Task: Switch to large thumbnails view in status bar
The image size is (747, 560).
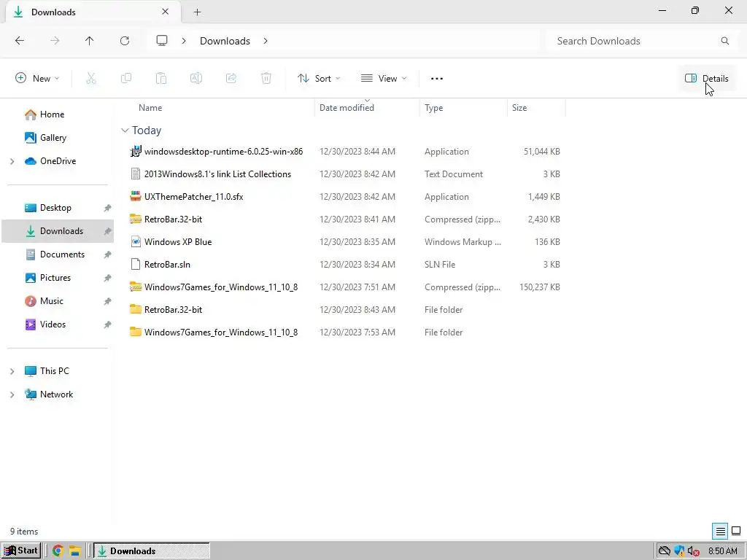Action: (x=736, y=531)
